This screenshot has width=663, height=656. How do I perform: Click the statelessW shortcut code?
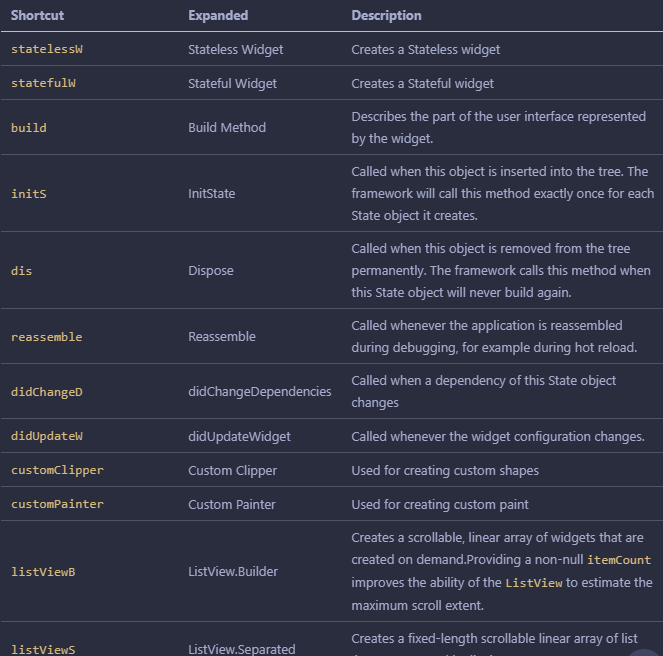coord(47,49)
